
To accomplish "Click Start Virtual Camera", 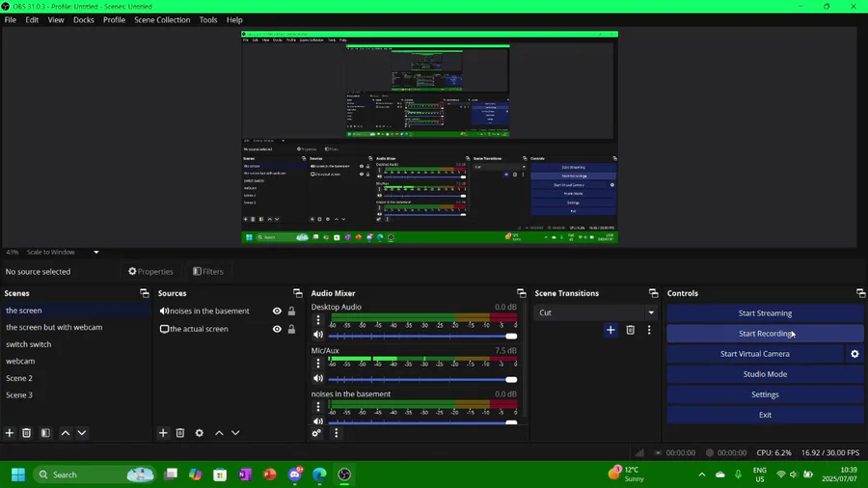I will tap(755, 354).
